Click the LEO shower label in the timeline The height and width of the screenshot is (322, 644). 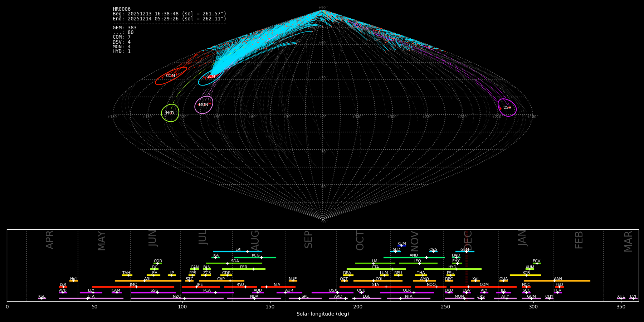click(417, 261)
